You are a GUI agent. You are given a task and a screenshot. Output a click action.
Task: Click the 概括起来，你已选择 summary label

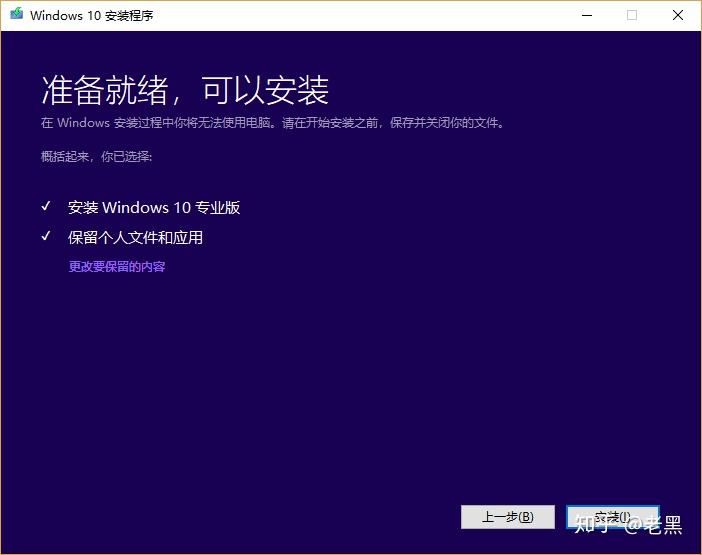pyautogui.click(x=96, y=157)
